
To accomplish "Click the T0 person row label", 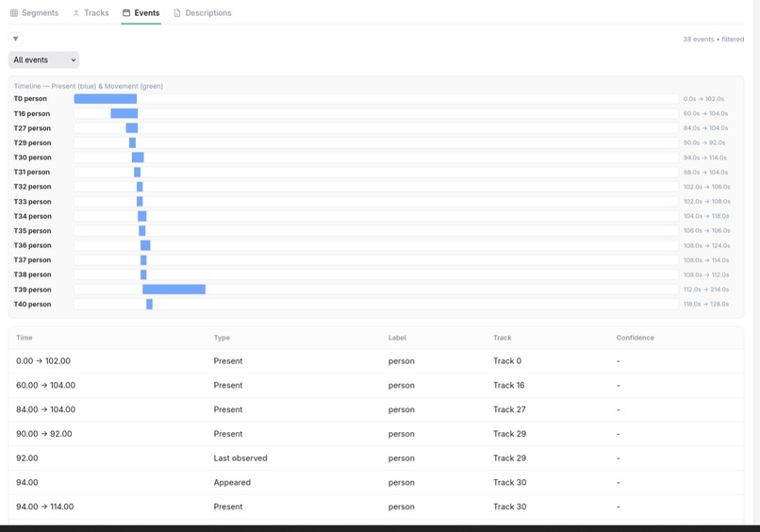I will click(x=30, y=99).
